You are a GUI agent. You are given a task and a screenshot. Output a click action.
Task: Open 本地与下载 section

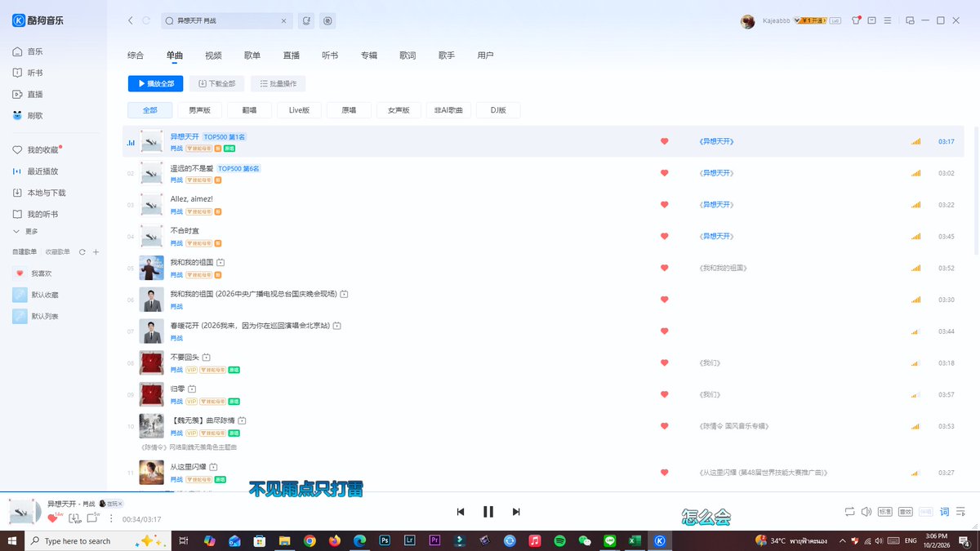(x=39, y=193)
